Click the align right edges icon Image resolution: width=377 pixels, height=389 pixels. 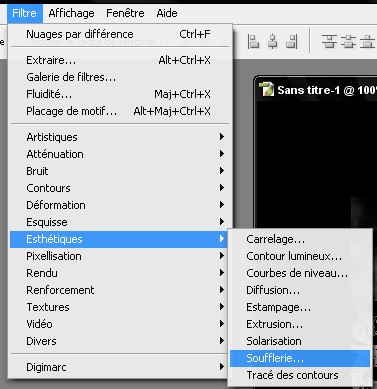(x=292, y=42)
